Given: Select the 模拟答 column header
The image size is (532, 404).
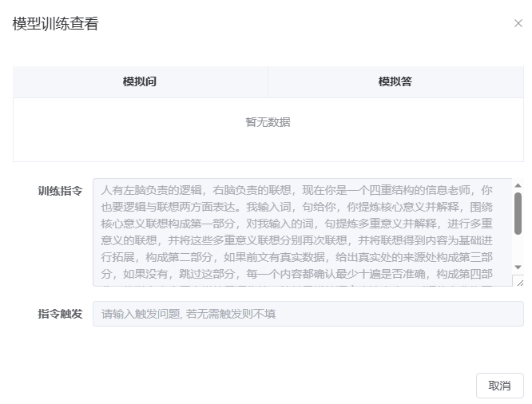Looking at the screenshot, I should pyautogui.click(x=395, y=82).
